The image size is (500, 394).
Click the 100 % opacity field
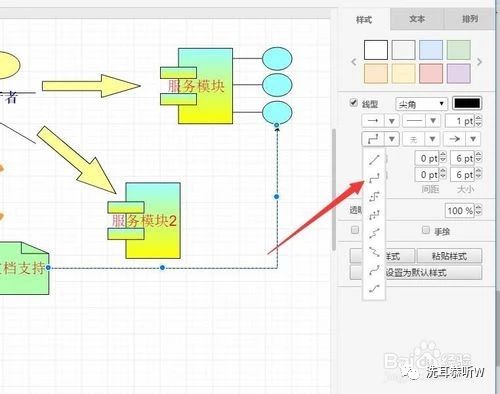460,211
